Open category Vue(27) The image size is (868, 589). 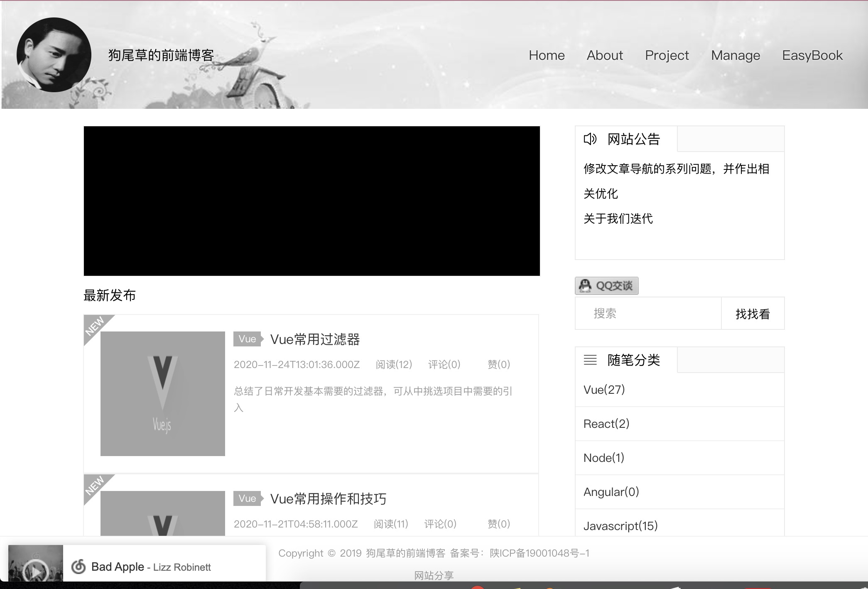click(x=604, y=390)
